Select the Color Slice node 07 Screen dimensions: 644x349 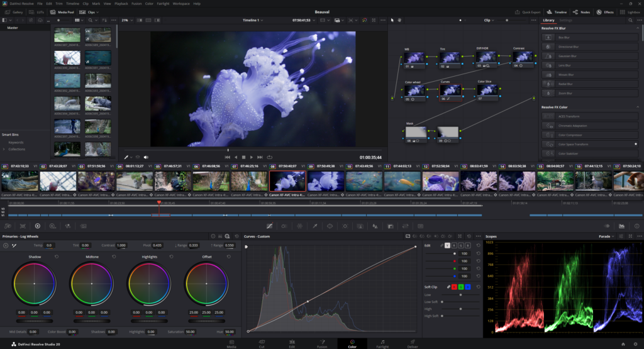(x=487, y=92)
